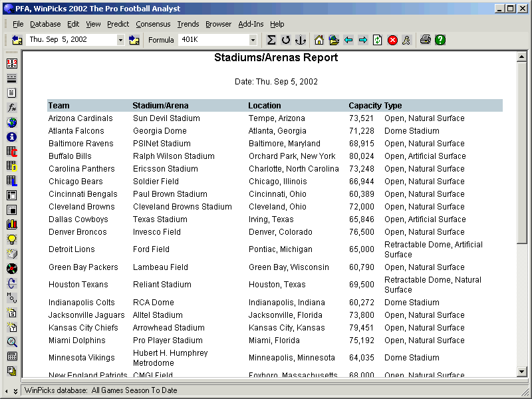Click the date field Thu. Sep 5, 2002
This screenshot has height=399, width=532.
point(71,40)
